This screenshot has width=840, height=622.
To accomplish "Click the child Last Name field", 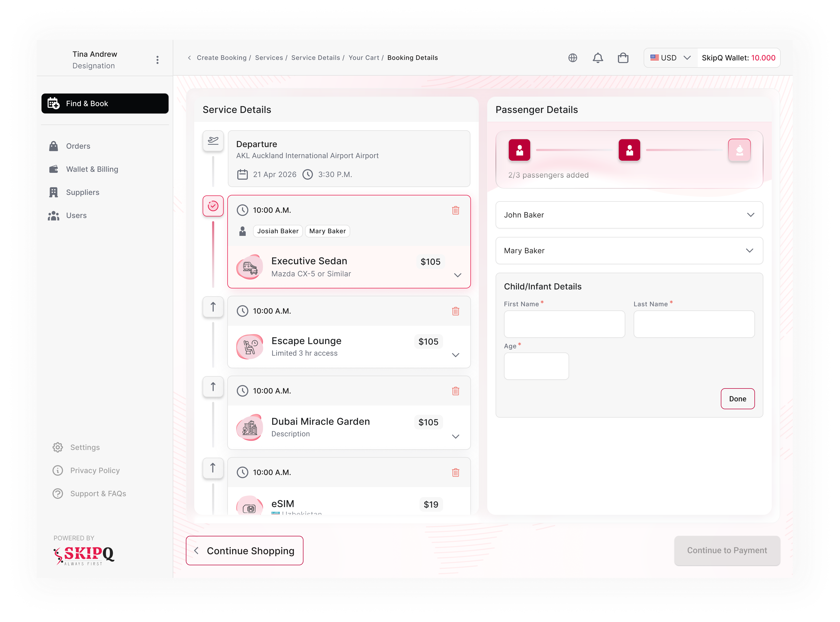I will click(x=694, y=324).
